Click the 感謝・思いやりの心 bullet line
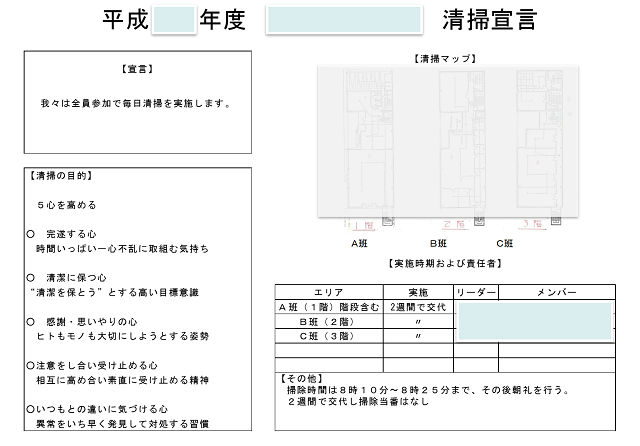640x446 pixels. 82,322
